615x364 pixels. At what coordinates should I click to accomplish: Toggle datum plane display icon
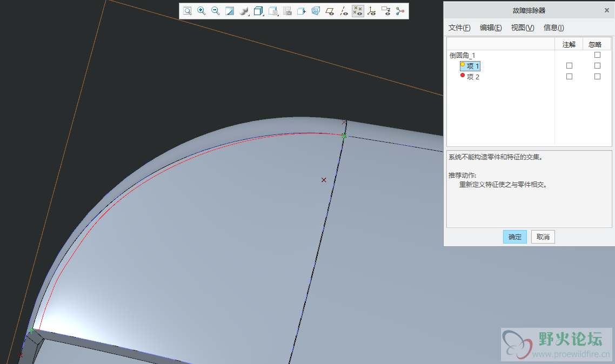330,11
